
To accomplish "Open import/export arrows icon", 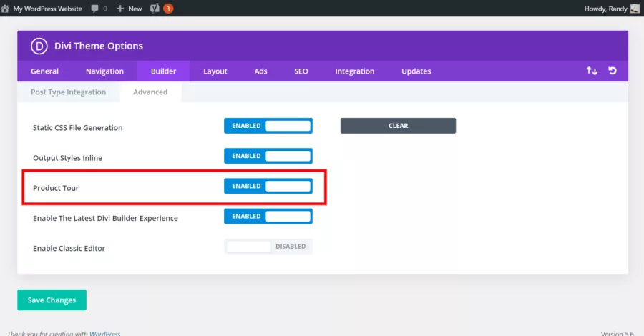I will pyautogui.click(x=592, y=71).
